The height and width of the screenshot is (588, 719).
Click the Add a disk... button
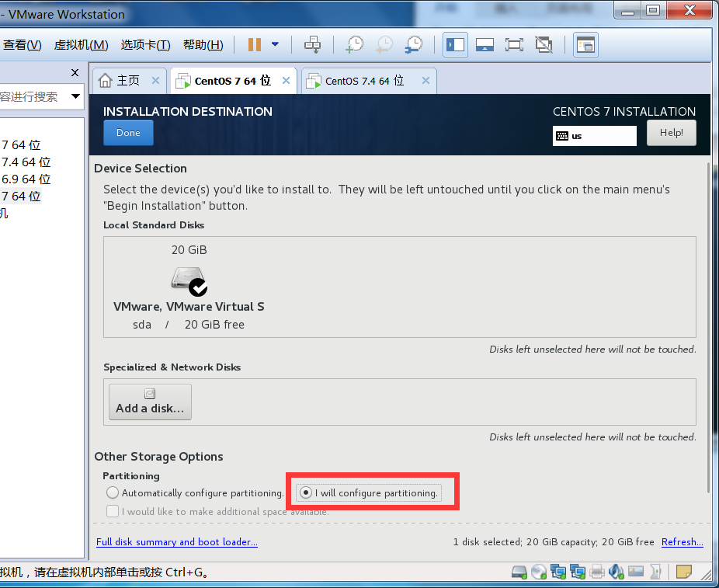tap(150, 402)
